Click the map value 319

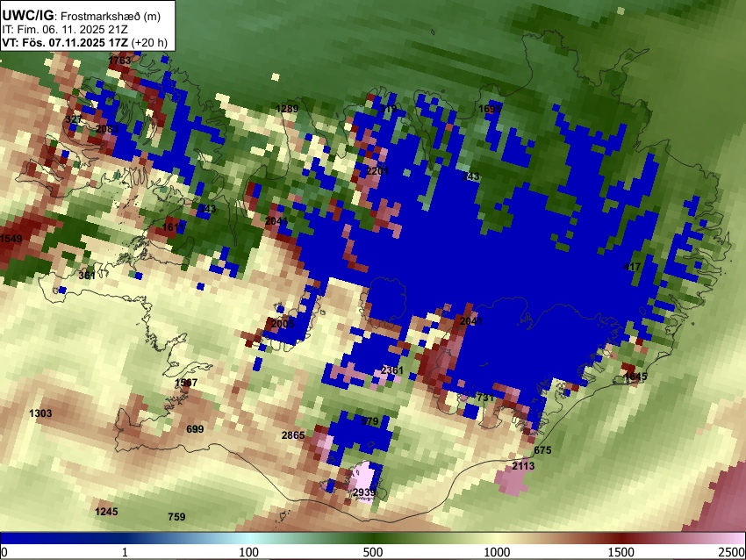pos(388,109)
